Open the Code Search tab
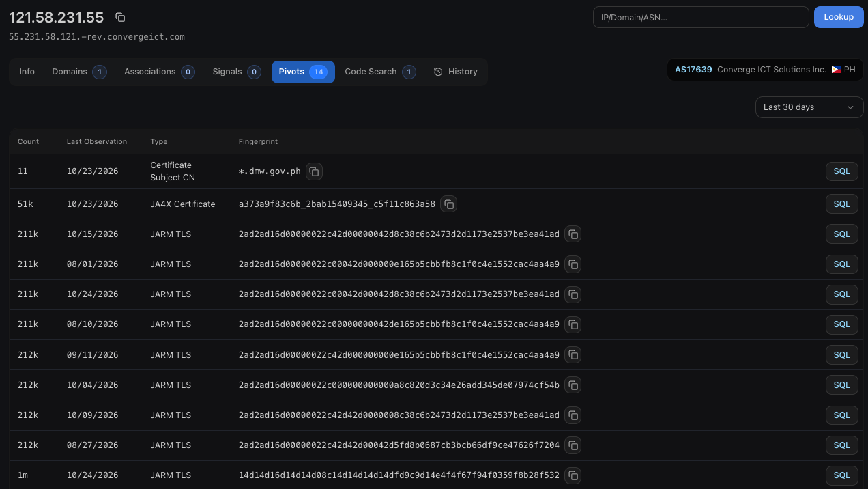Image resolution: width=868 pixels, height=489 pixels. click(380, 72)
